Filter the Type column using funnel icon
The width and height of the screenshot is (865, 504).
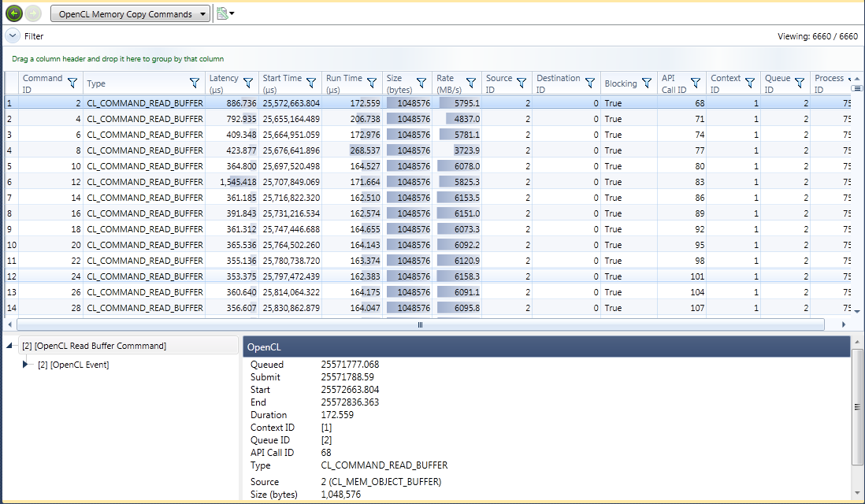195,83
